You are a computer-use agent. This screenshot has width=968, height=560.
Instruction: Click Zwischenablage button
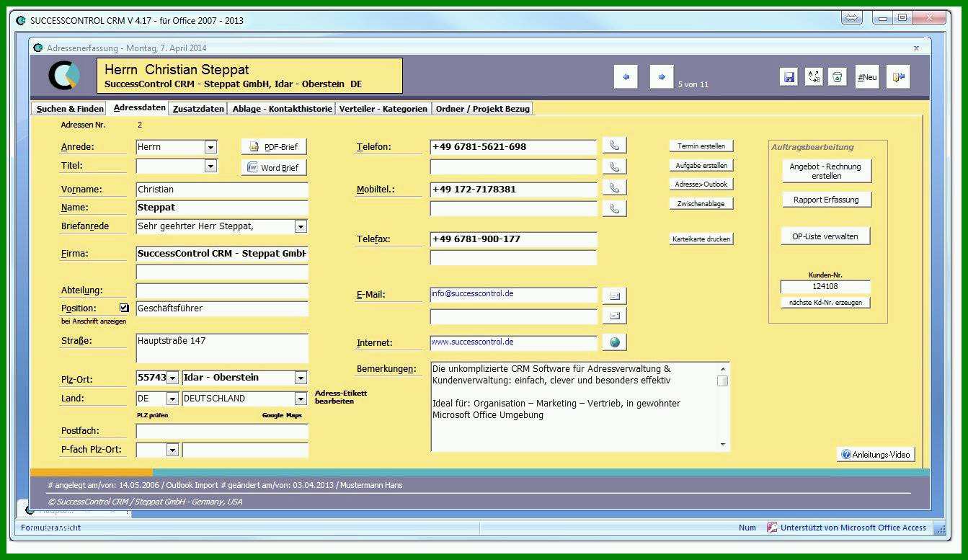click(701, 204)
